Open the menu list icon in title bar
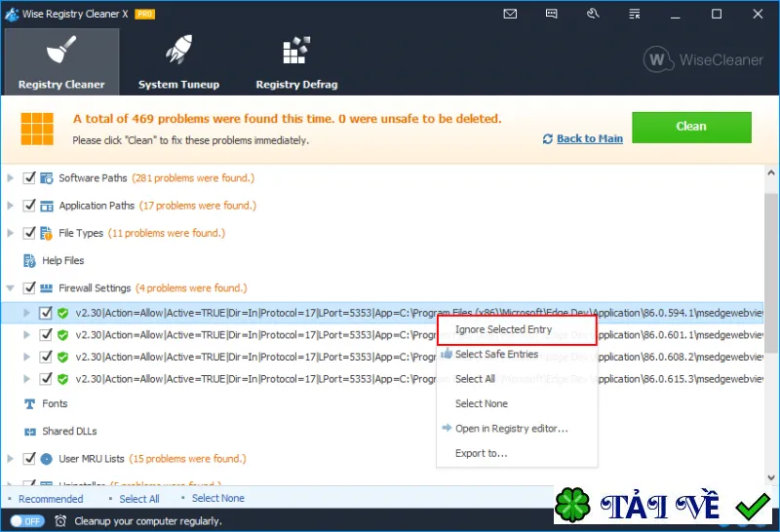The width and height of the screenshot is (780, 532). [635, 14]
